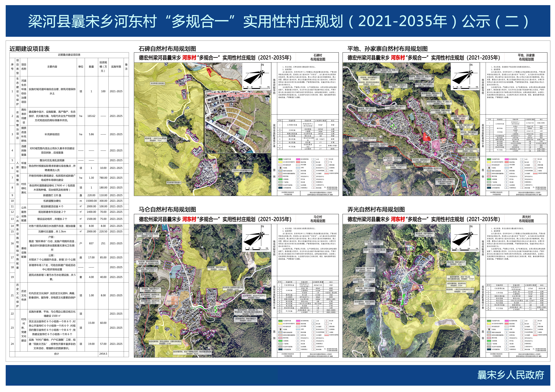555x392 pixels.
Task: Click the dark teal 公用设施用地 swatch in 石碑村 legend
Action: point(280,188)
